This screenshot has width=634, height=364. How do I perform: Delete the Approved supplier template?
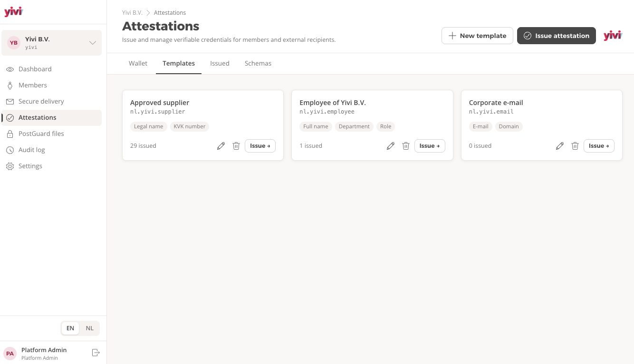point(236,146)
